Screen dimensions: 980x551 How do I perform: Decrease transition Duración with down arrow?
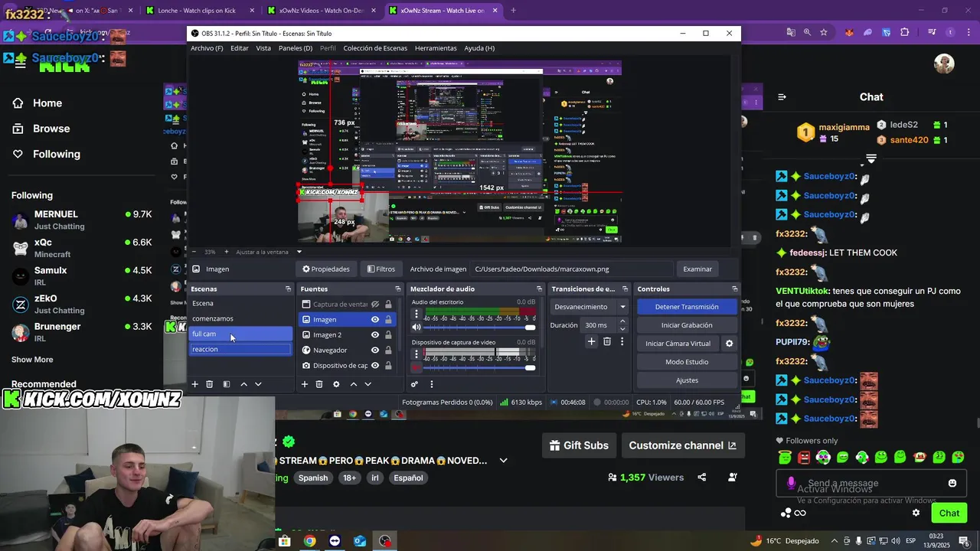click(622, 328)
